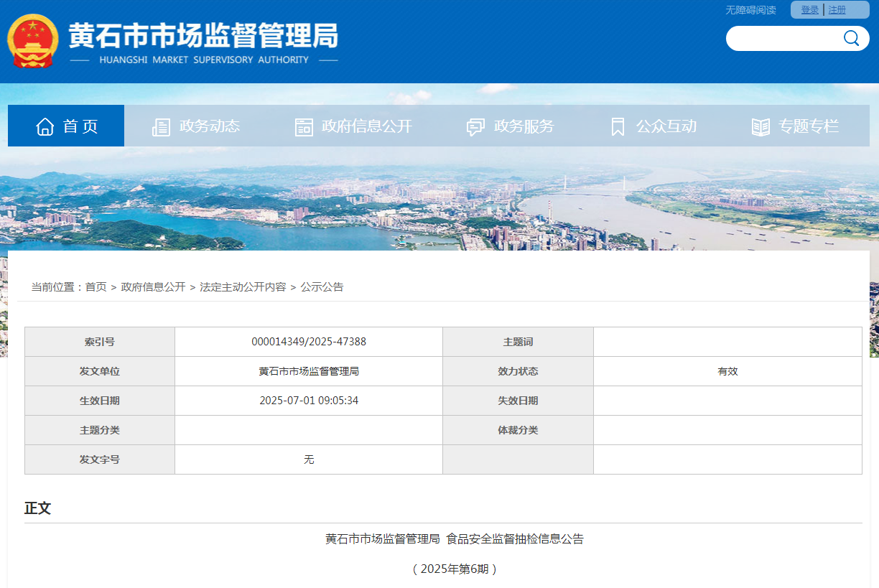
Task: Click the issue text （2025年第6期）
Action: [x=455, y=569]
